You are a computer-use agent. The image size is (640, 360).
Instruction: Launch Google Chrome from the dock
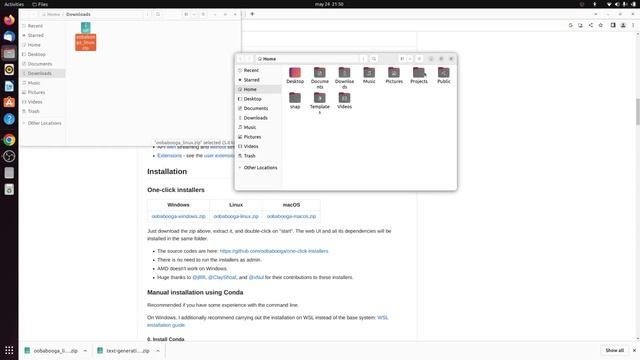pos(9,140)
